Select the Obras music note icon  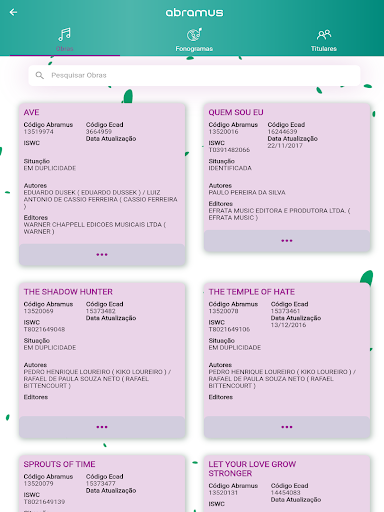coord(65,34)
